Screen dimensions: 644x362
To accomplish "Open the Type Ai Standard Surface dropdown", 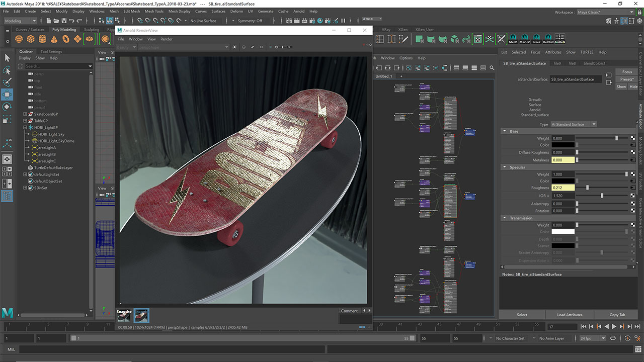I will [x=574, y=124].
